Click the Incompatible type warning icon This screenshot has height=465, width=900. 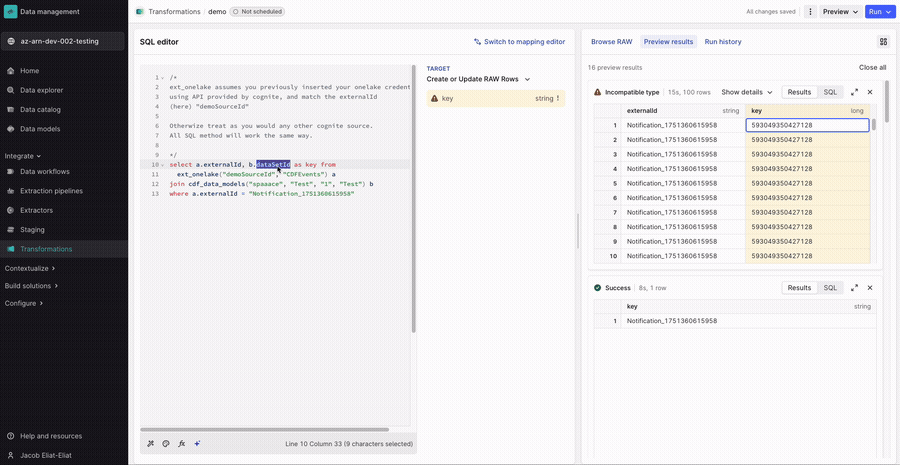point(598,92)
